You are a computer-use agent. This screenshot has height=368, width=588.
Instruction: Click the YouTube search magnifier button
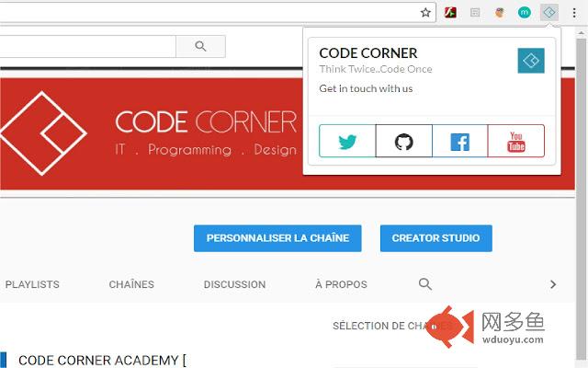(200, 46)
